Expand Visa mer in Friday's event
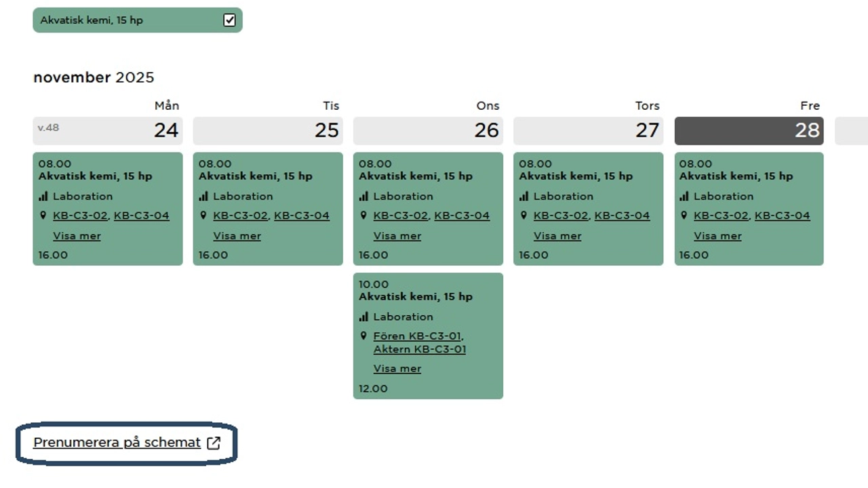Screen dimensions: 868x488 (x=717, y=236)
